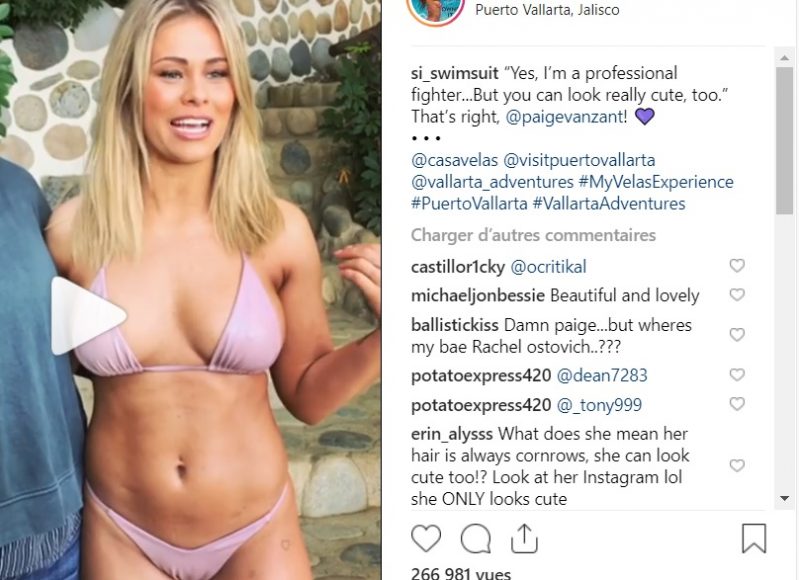Load more comments via Charger d'autres commentaires
Image resolution: width=799 pixels, height=580 pixels.
pyautogui.click(x=533, y=235)
